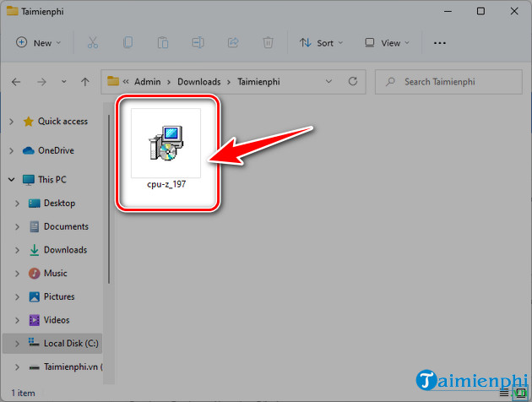
Task: Go forward with the right arrow
Action: [41, 82]
